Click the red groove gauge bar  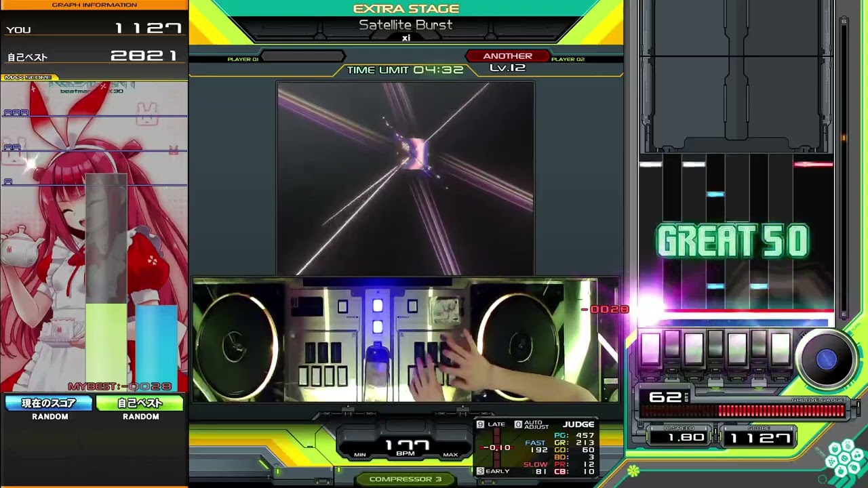click(743, 411)
